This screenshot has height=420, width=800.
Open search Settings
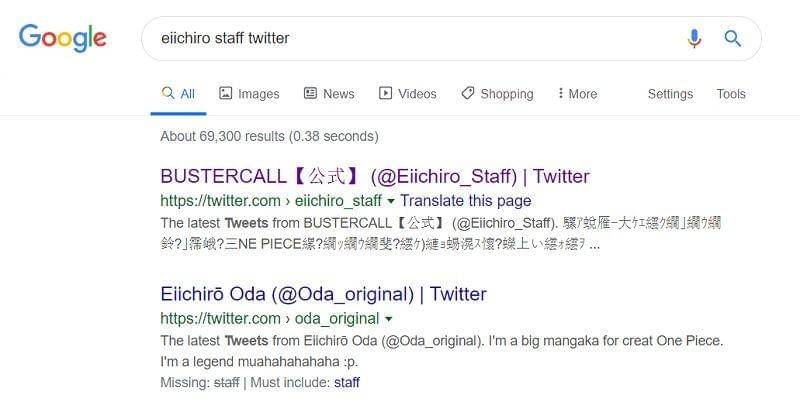670,94
